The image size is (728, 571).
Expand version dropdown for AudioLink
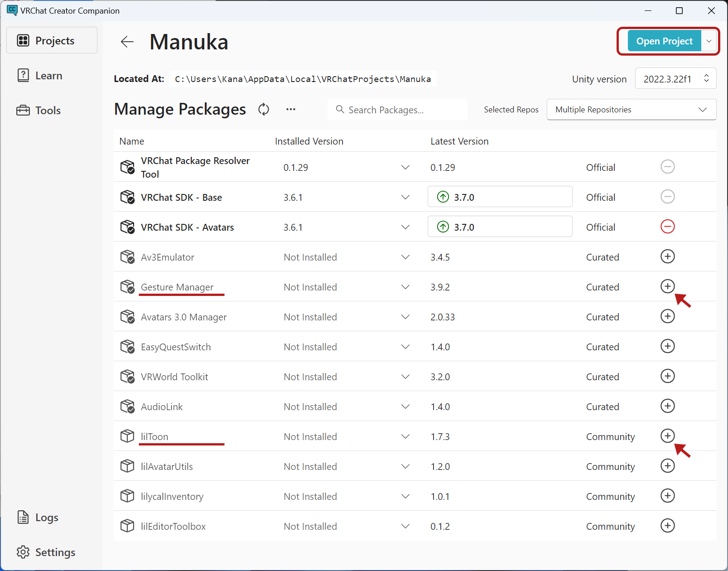[405, 406]
